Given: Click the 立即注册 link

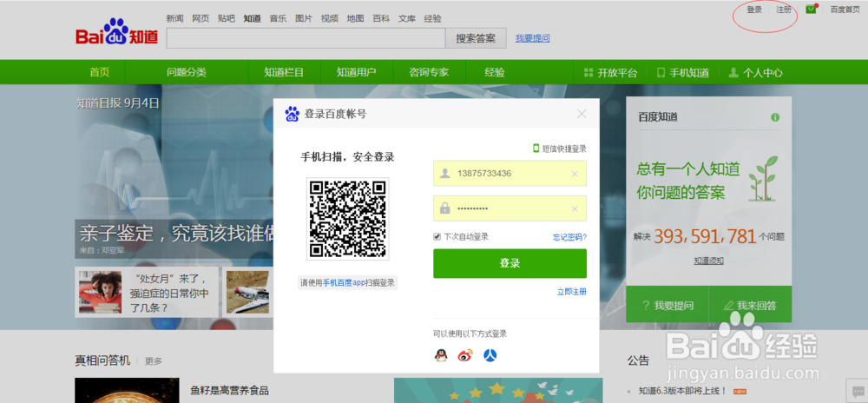Looking at the screenshot, I should coord(572,292).
